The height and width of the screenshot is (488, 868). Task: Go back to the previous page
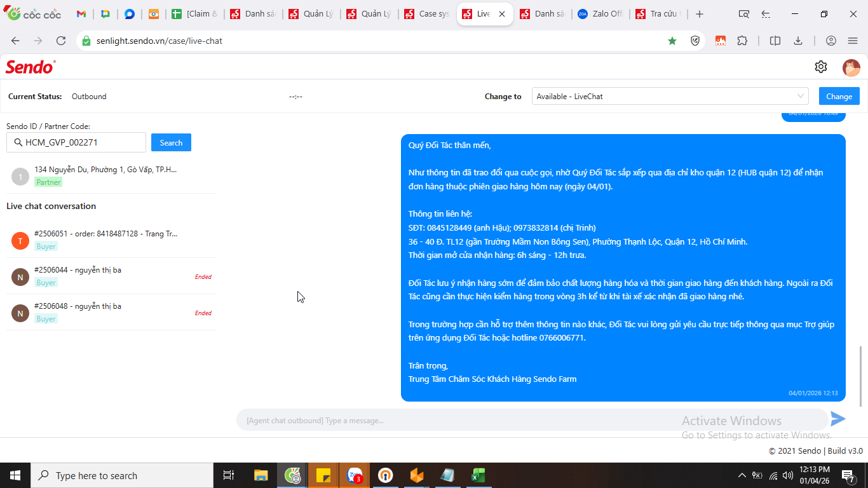tap(15, 41)
